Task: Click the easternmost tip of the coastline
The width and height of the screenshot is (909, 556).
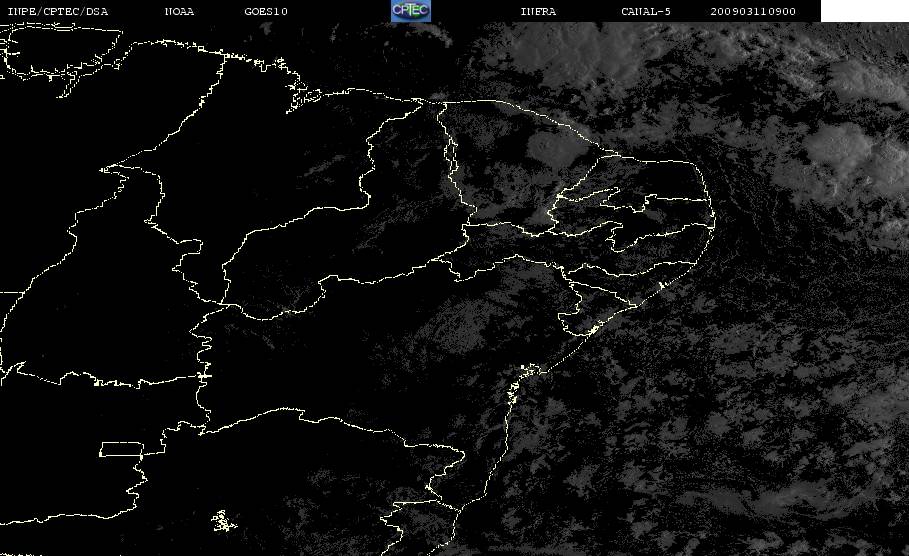Action: [714, 220]
